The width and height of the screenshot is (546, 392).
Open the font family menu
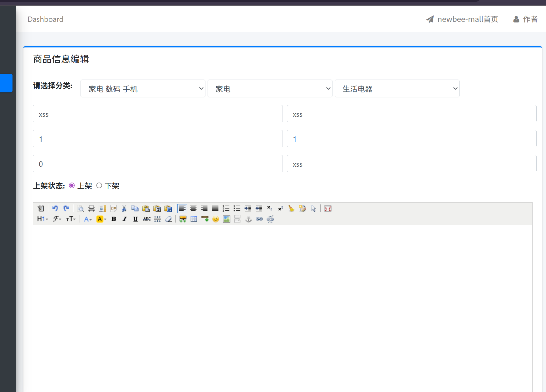pyautogui.click(x=57, y=219)
